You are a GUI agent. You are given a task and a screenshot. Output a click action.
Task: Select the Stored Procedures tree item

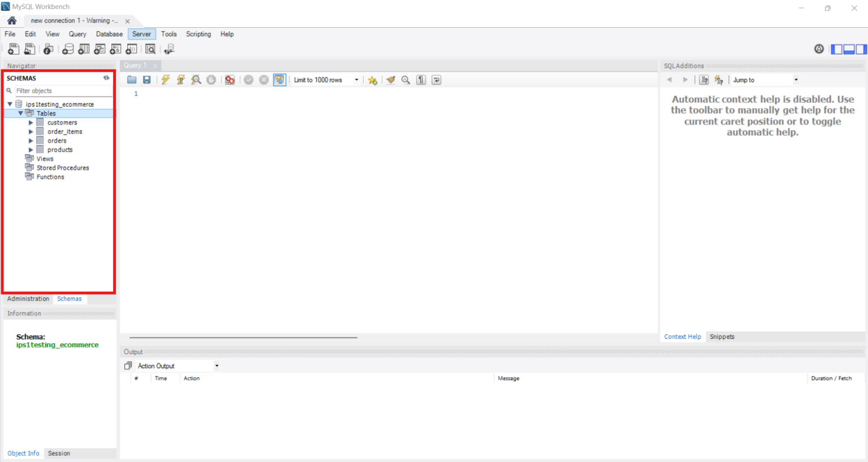(x=63, y=168)
